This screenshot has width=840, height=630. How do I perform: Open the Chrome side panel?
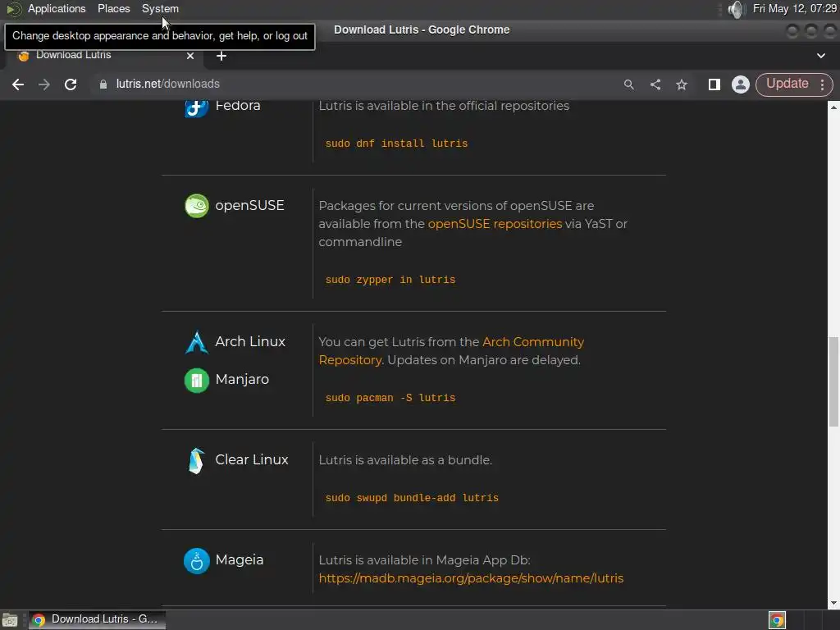click(x=714, y=84)
